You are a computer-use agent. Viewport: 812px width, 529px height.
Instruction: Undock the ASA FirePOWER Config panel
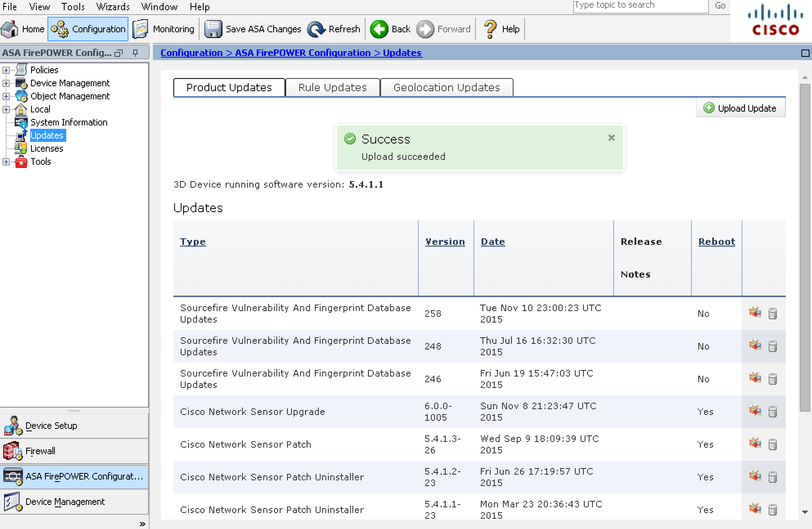point(119,53)
